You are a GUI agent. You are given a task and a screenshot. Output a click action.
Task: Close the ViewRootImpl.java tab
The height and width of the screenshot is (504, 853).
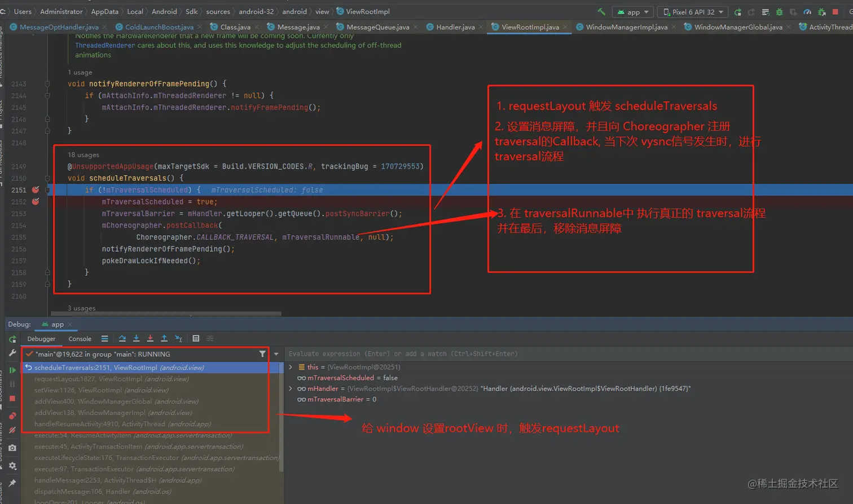click(565, 27)
